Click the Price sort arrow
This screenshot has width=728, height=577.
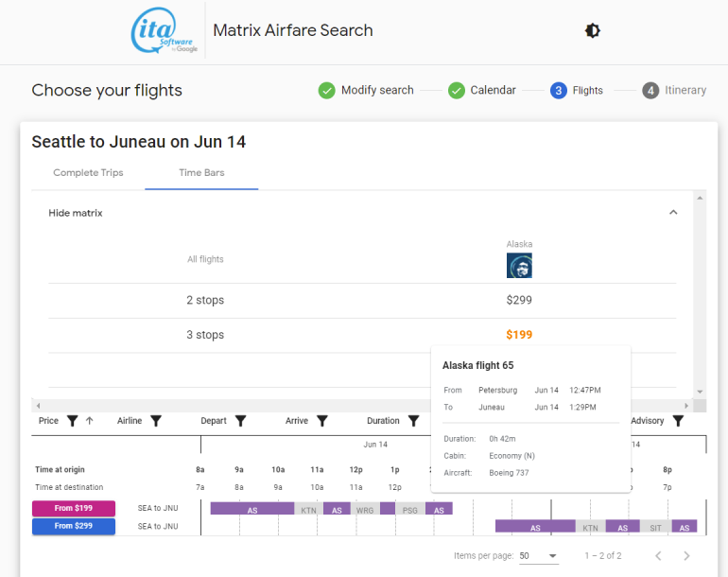(x=90, y=421)
